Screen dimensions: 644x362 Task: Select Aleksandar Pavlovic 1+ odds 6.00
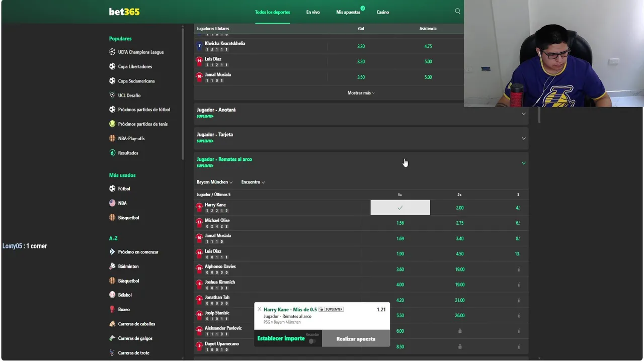400,331
